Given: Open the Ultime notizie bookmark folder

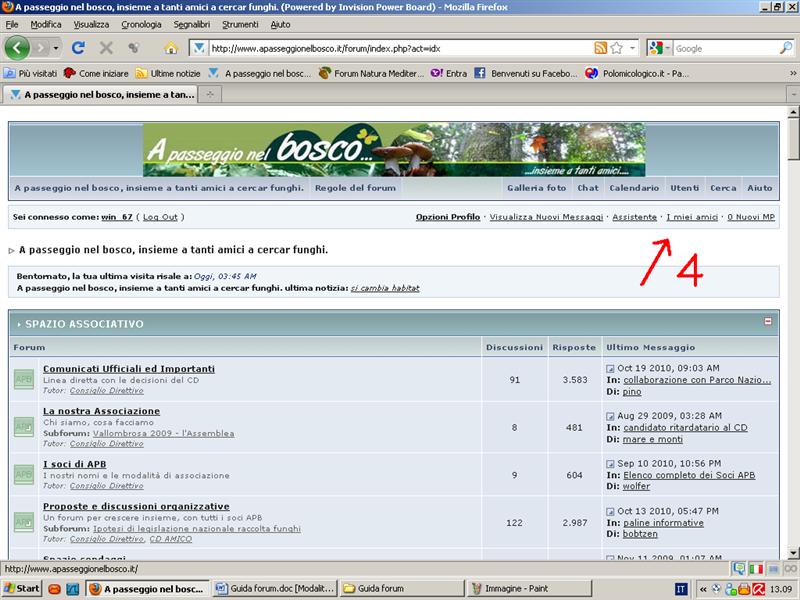Looking at the screenshot, I should pos(168,73).
